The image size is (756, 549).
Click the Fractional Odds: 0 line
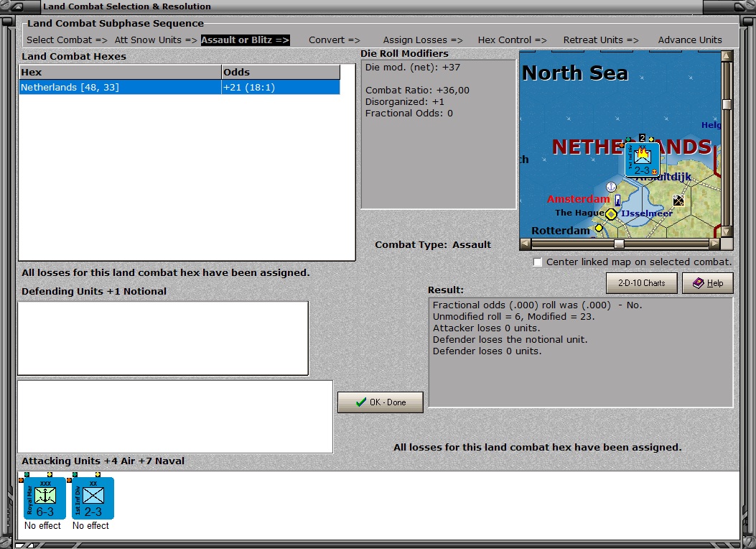click(x=409, y=114)
